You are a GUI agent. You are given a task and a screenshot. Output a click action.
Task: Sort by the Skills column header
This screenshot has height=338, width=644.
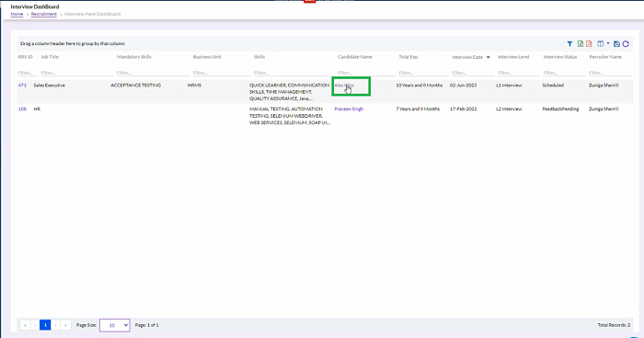coord(259,57)
